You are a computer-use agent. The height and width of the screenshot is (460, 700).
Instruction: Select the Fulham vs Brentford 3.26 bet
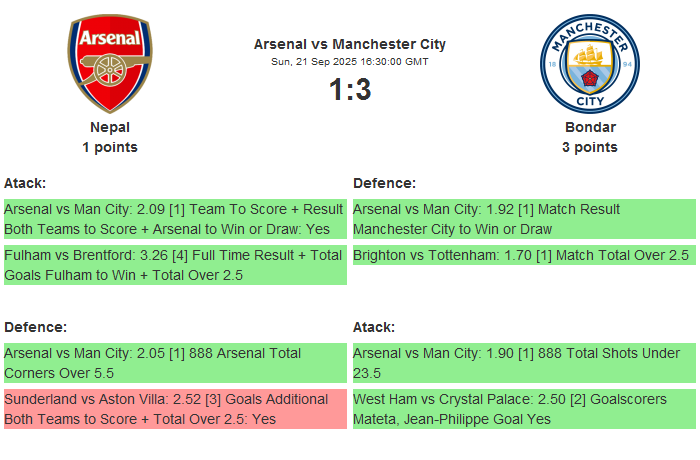[175, 265]
